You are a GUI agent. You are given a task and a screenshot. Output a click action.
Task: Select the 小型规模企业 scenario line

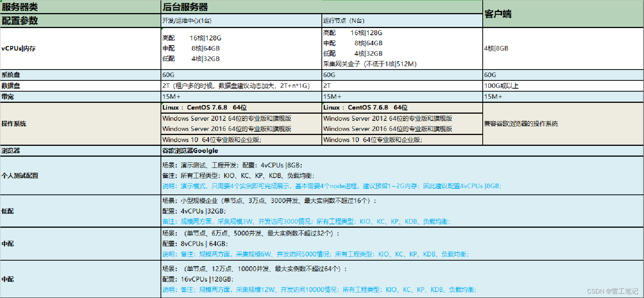269,201
